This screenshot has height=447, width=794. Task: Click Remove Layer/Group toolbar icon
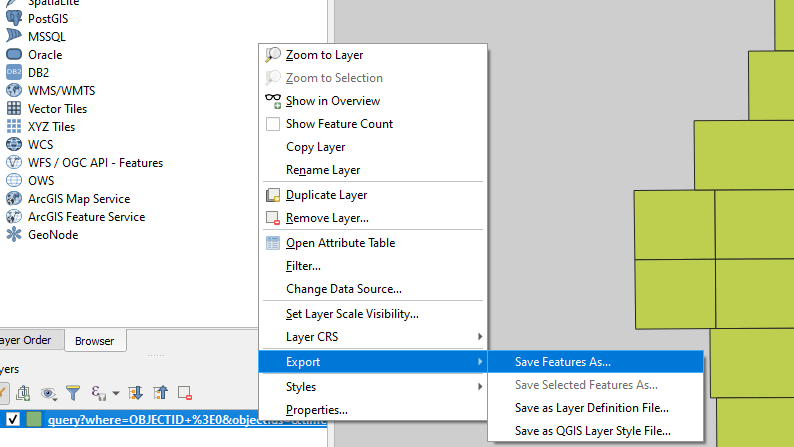click(185, 393)
